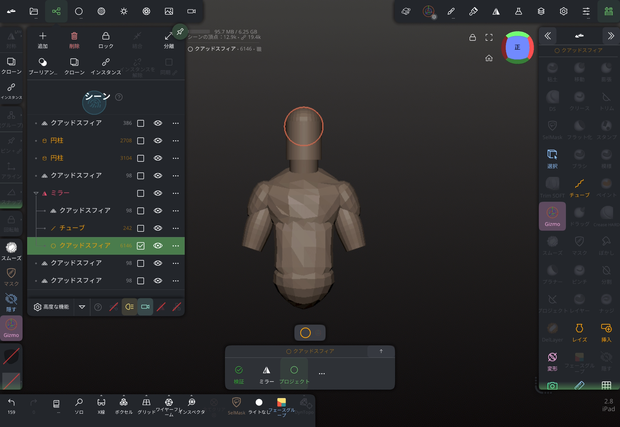Click the 正 view orientation cube
This screenshot has height=427, width=620.
517,47
